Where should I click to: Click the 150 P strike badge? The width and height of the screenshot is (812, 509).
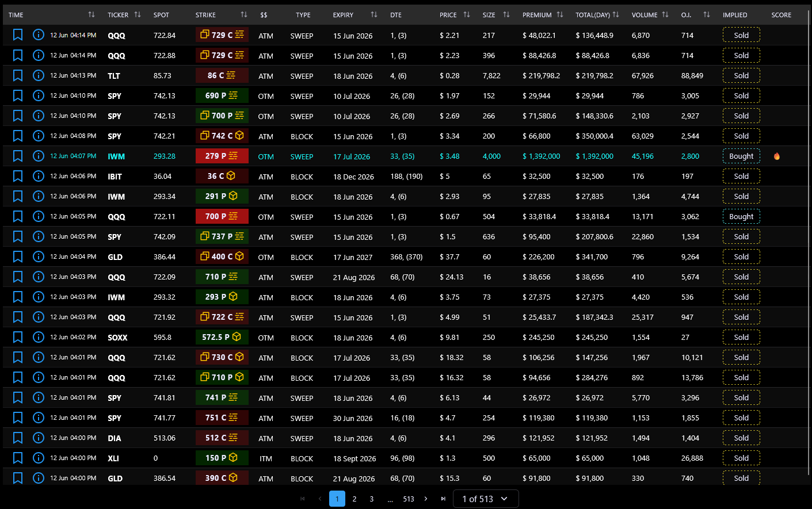222,458
